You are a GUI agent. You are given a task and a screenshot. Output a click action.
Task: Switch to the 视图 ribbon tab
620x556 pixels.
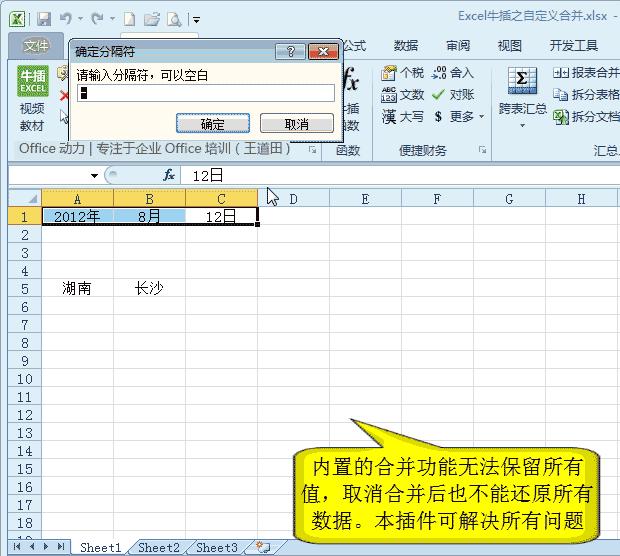510,45
